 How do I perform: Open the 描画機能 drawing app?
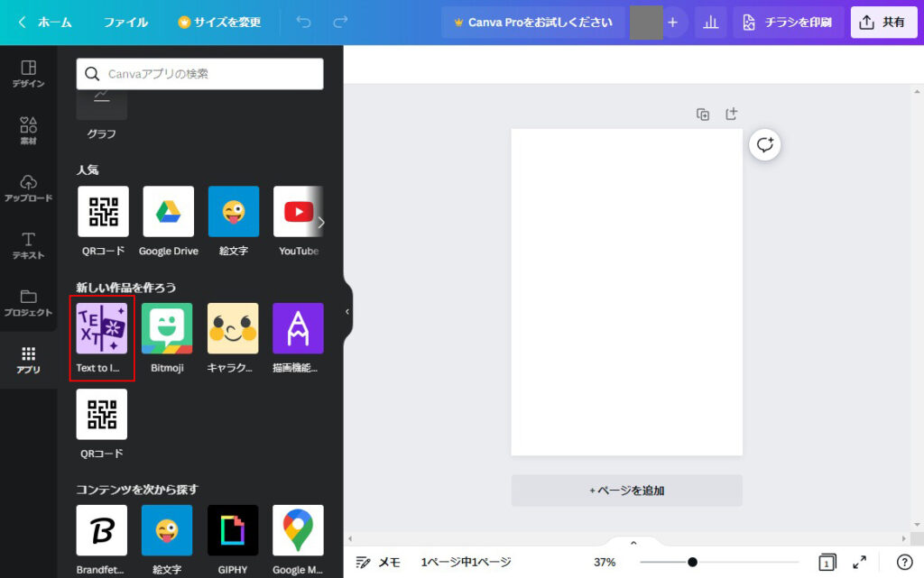298,338
